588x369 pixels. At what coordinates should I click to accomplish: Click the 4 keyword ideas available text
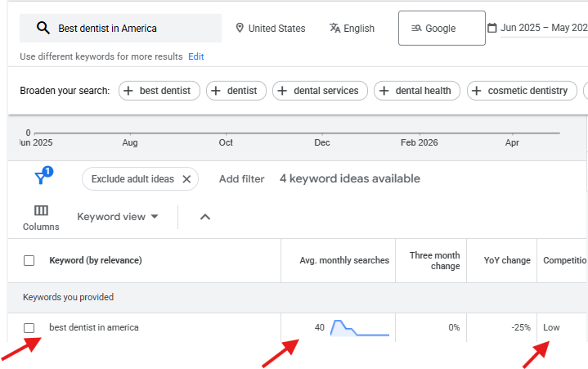(x=350, y=179)
